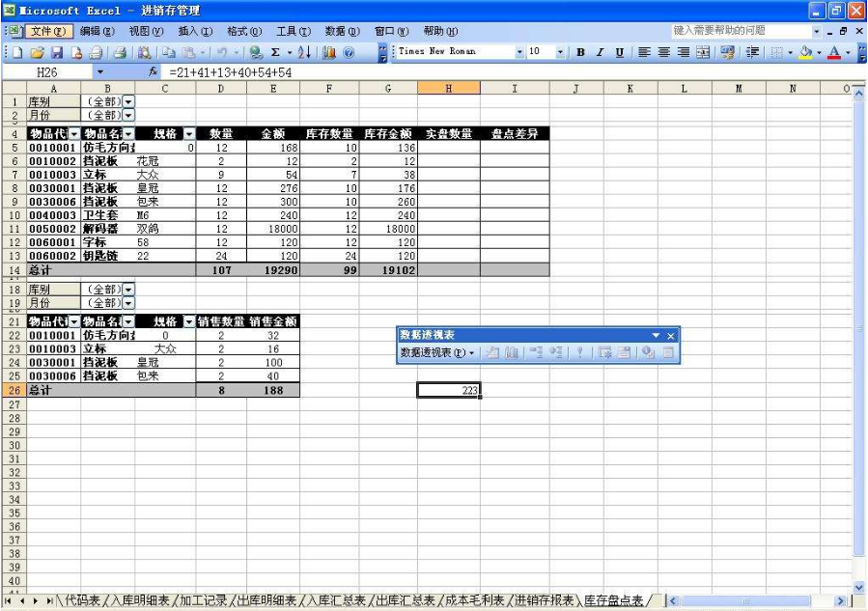Align text right in the formatting toolbar

[684, 52]
